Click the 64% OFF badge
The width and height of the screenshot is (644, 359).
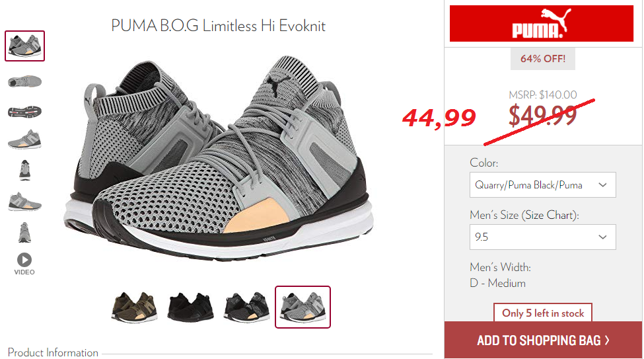coord(542,59)
